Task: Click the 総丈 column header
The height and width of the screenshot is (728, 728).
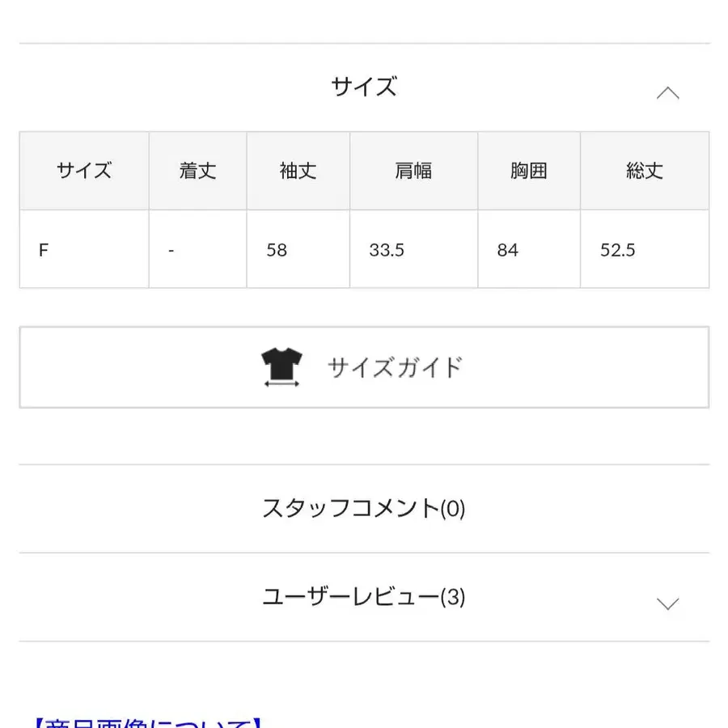Action: point(645,171)
